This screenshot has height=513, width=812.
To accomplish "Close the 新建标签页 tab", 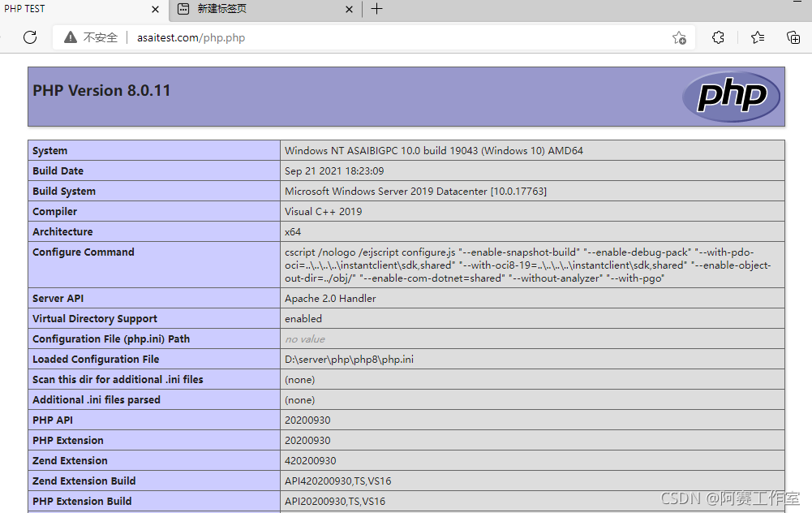I will (x=349, y=9).
